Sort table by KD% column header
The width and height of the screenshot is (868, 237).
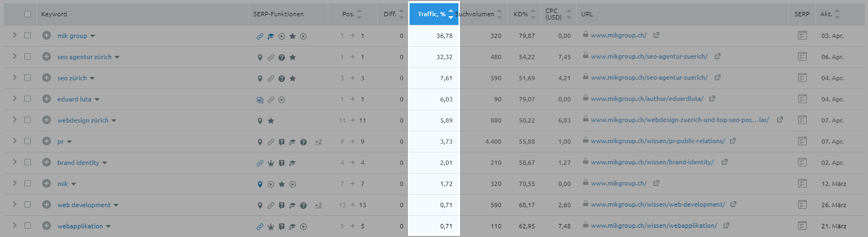524,14
